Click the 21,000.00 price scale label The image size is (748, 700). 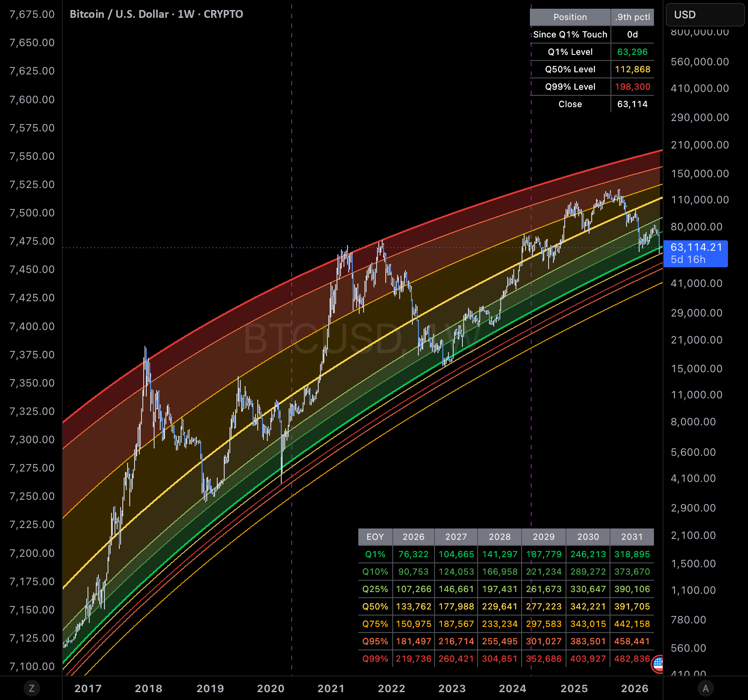pyautogui.click(x=697, y=340)
